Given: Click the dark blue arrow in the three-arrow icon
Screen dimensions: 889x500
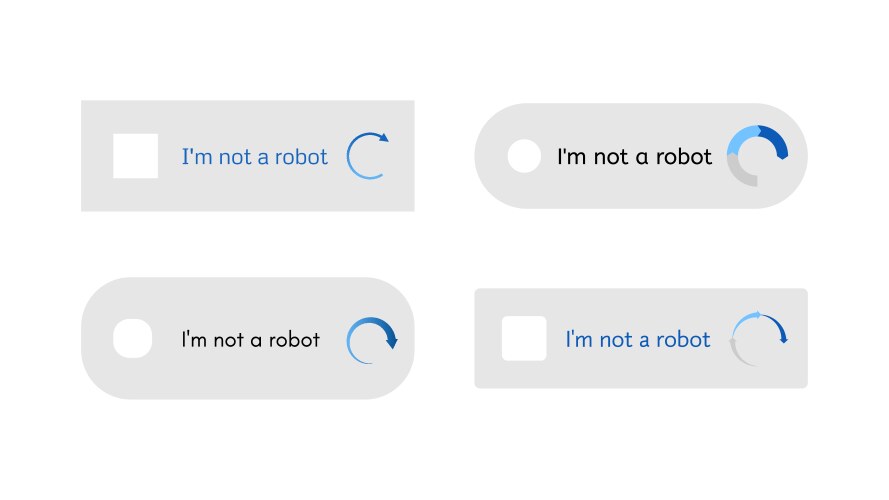Looking at the screenshot, I should point(779,329).
